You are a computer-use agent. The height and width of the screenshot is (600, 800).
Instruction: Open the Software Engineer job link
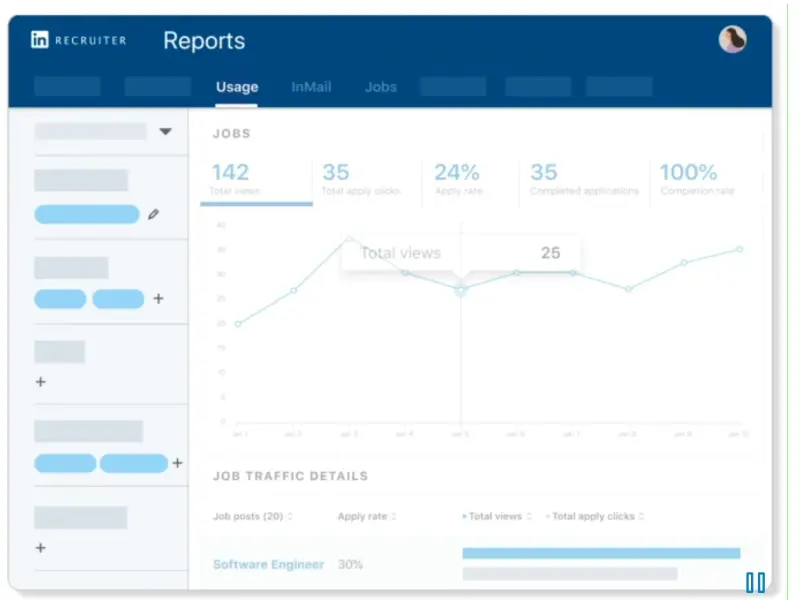point(268,564)
